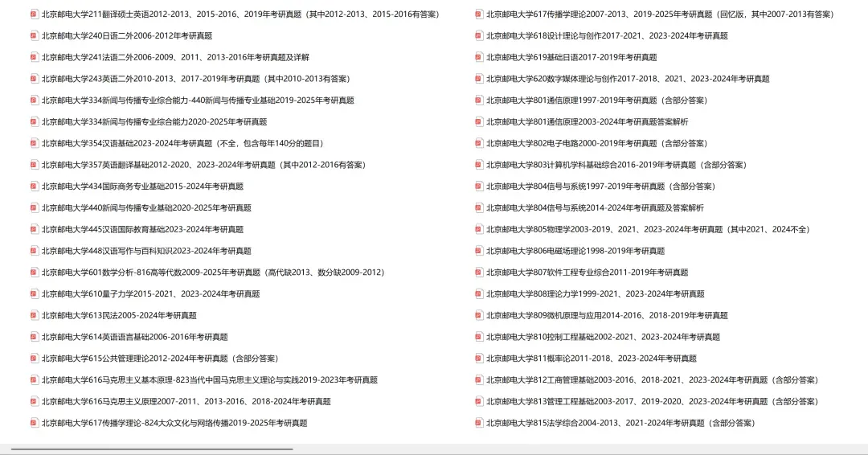Select 614英语语言基础2006-2016 file name

(x=134, y=337)
